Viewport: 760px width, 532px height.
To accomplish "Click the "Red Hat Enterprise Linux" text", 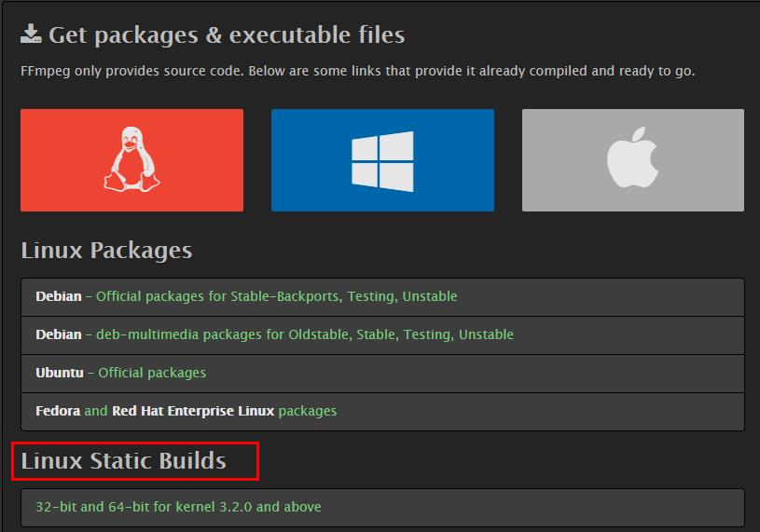I will coord(192,411).
